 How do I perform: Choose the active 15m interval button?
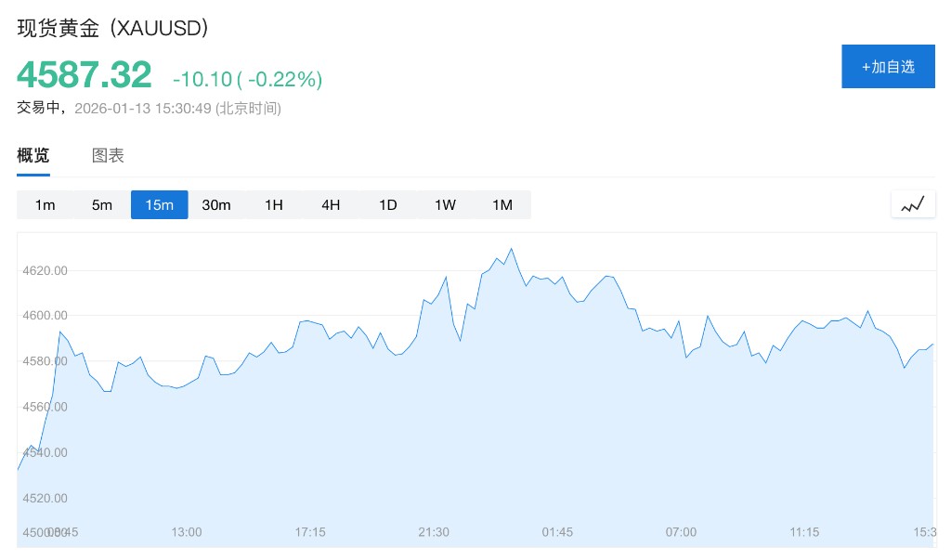(160, 204)
